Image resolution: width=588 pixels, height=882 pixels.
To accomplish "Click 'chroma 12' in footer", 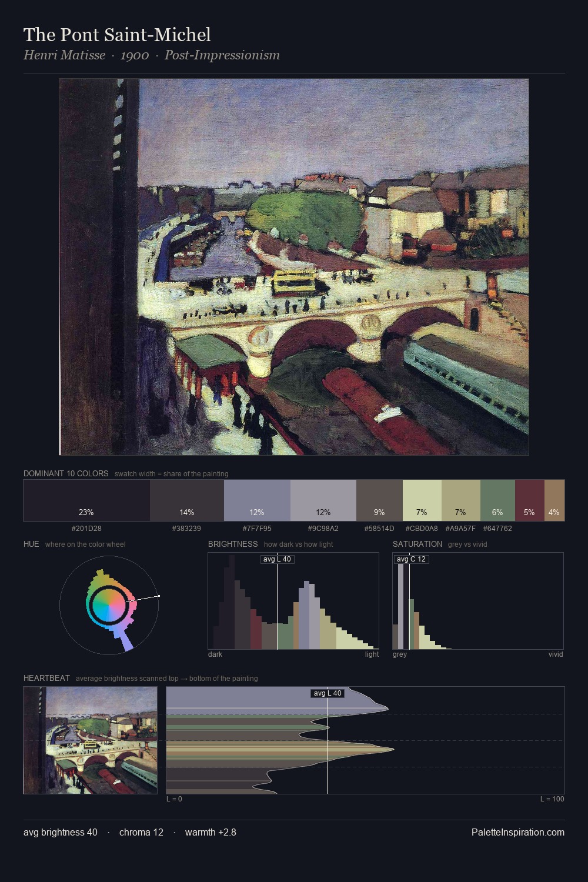I will (x=141, y=832).
